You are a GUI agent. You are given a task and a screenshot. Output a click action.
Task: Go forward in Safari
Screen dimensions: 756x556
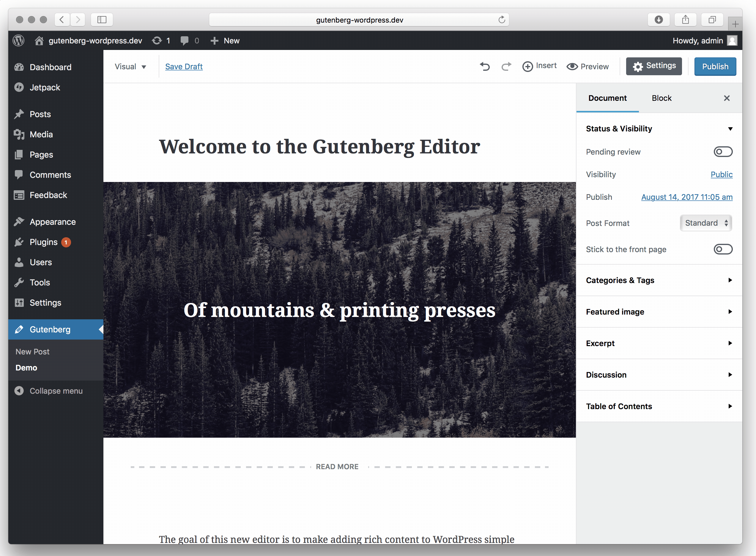[78, 20]
